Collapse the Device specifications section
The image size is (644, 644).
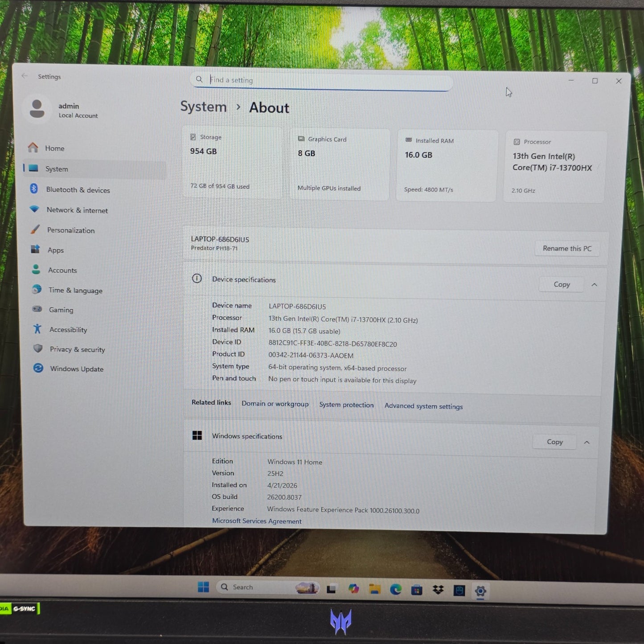tap(594, 285)
